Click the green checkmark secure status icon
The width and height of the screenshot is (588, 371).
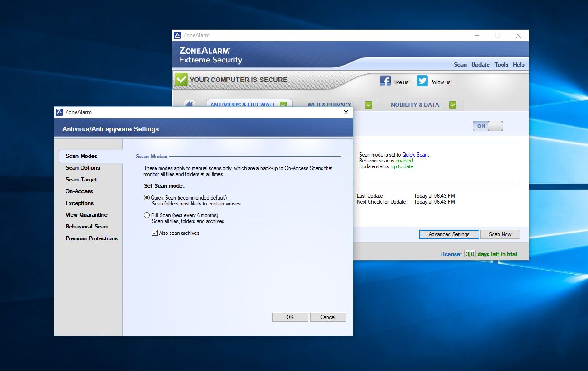[181, 80]
